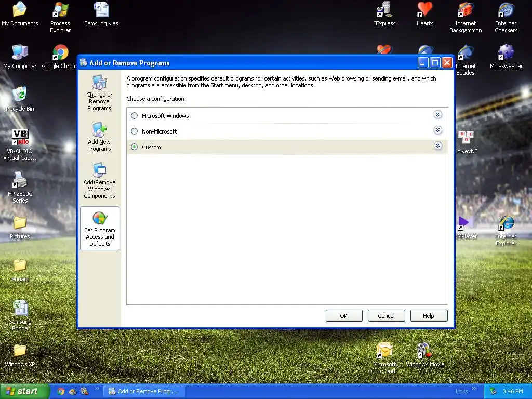Open Add New Programs section
532x399 pixels.
(99, 137)
